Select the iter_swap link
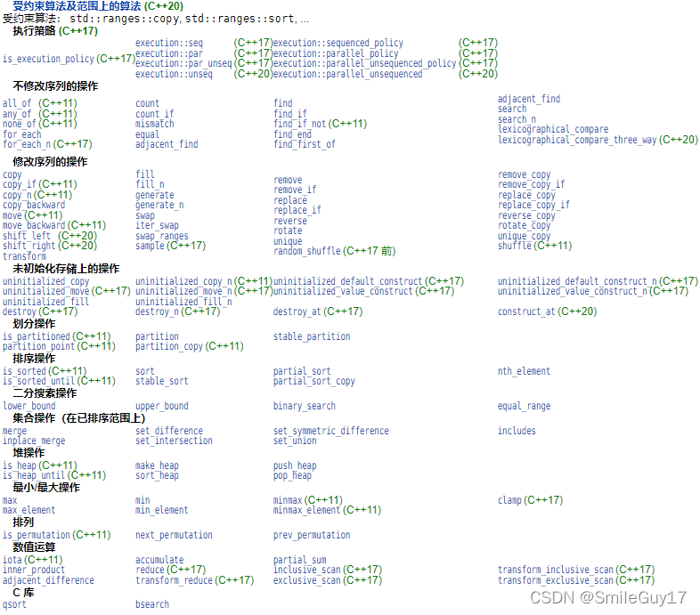This screenshot has height=615, width=700. coord(157,225)
